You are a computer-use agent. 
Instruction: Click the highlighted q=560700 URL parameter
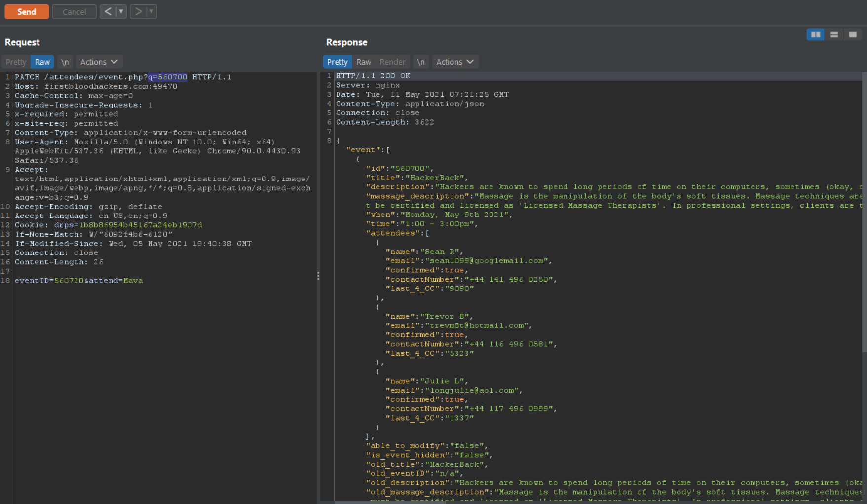pos(168,77)
